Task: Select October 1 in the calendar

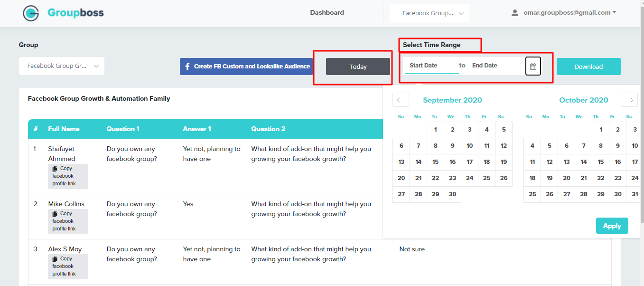Action: coord(600,130)
